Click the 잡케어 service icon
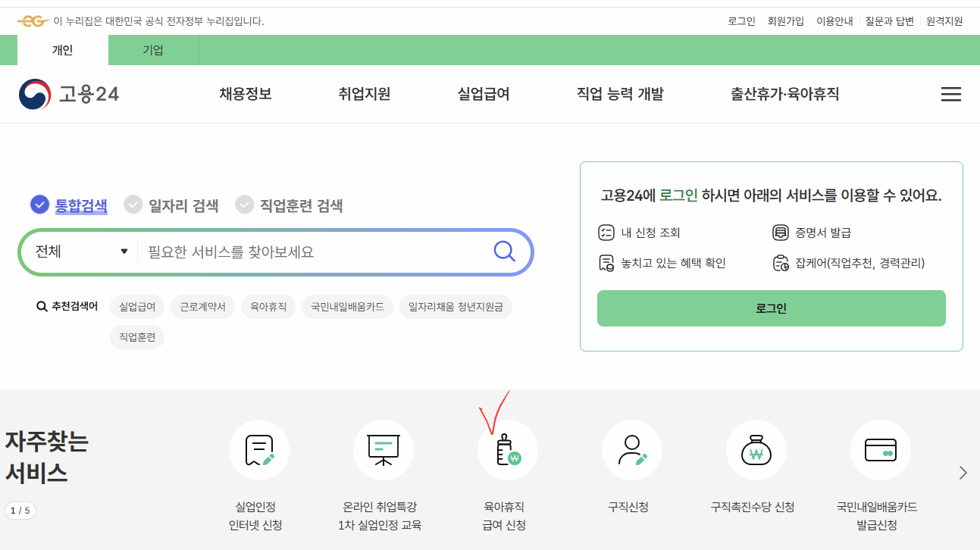980x550 pixels. [x=781, y=263]
